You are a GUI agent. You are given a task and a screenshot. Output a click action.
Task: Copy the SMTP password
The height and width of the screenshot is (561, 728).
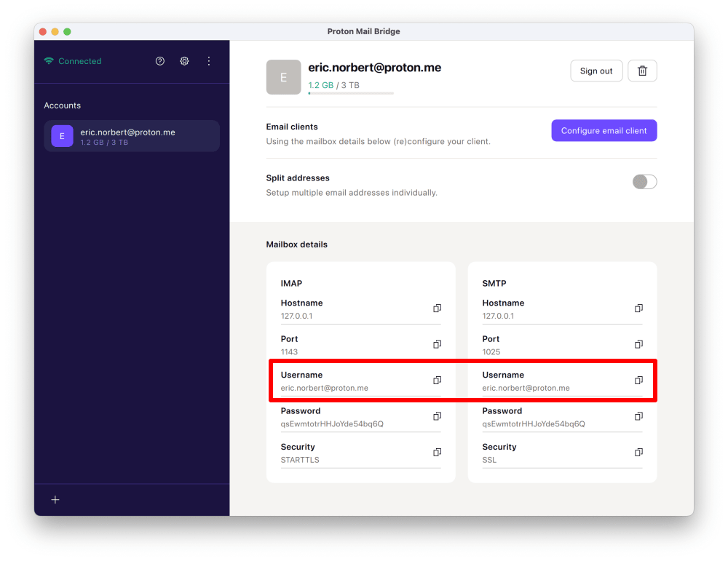[638, 416]
